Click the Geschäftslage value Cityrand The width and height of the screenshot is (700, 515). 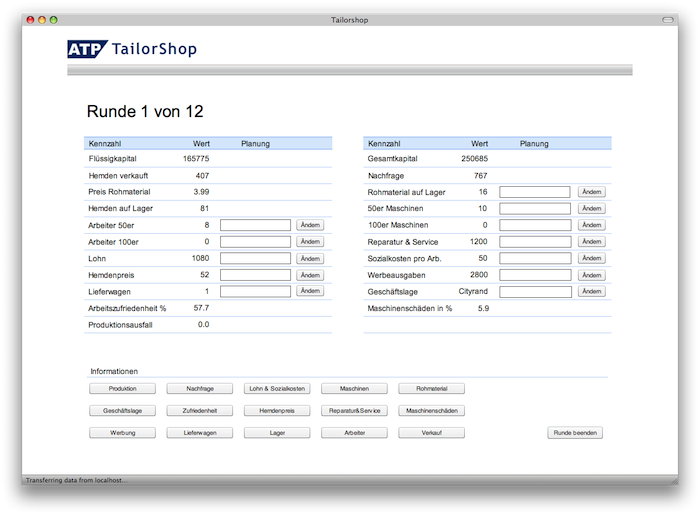click(x=473, y=291)
